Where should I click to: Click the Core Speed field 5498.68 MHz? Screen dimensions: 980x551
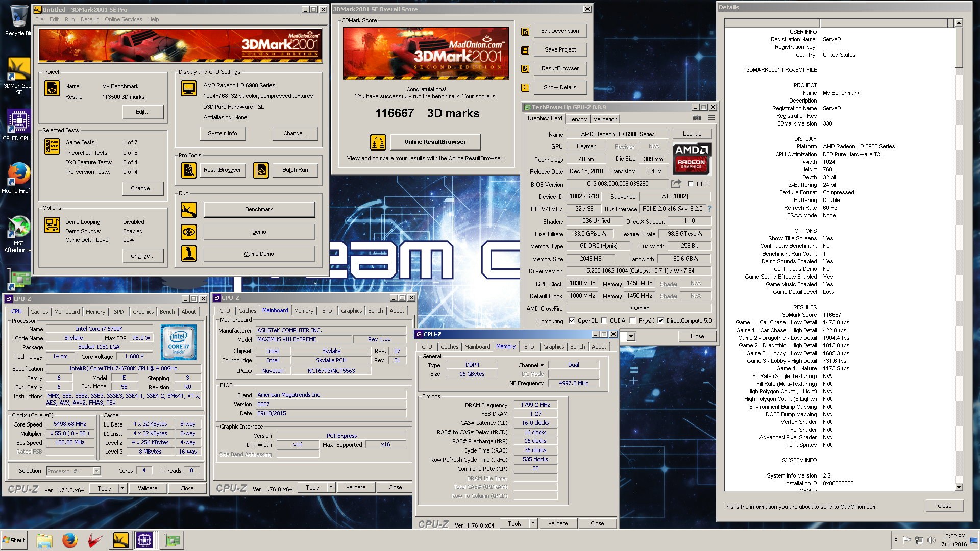point(70,424)
